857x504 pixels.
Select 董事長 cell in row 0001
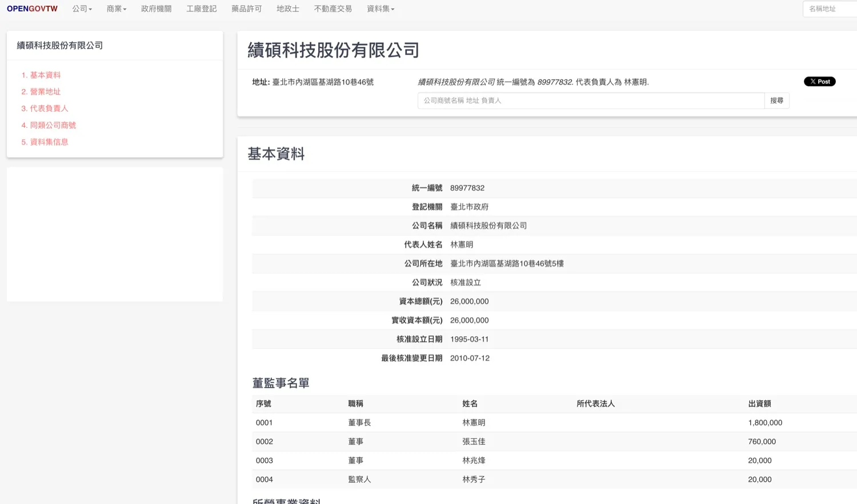pyautogui.click(x=359, y=422)
